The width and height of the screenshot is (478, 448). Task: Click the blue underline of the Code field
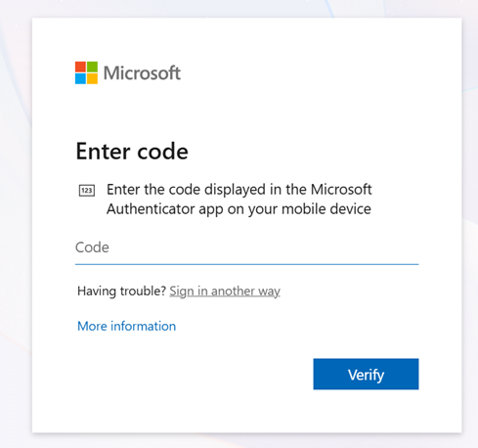(x=246, y=264)
